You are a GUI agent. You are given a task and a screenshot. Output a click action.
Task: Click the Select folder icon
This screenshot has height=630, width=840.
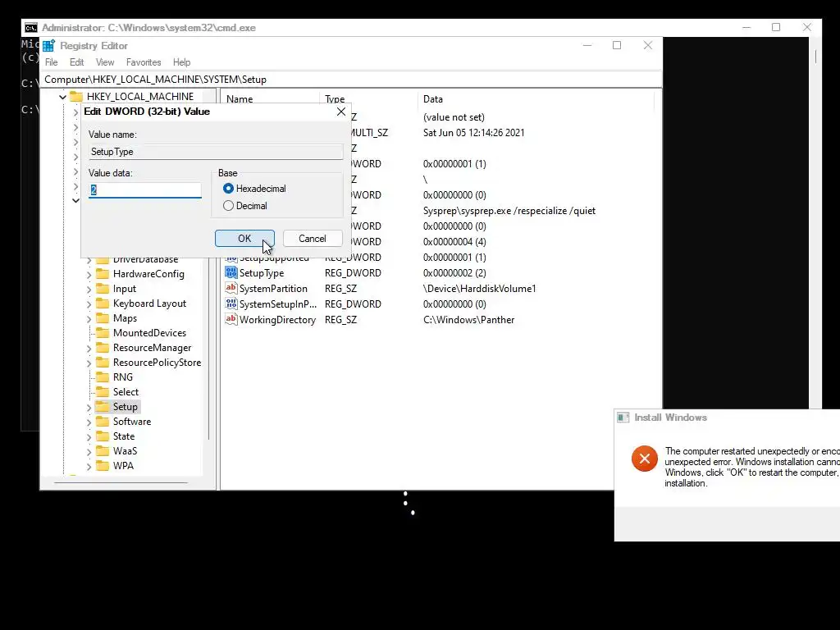(103, 392)
